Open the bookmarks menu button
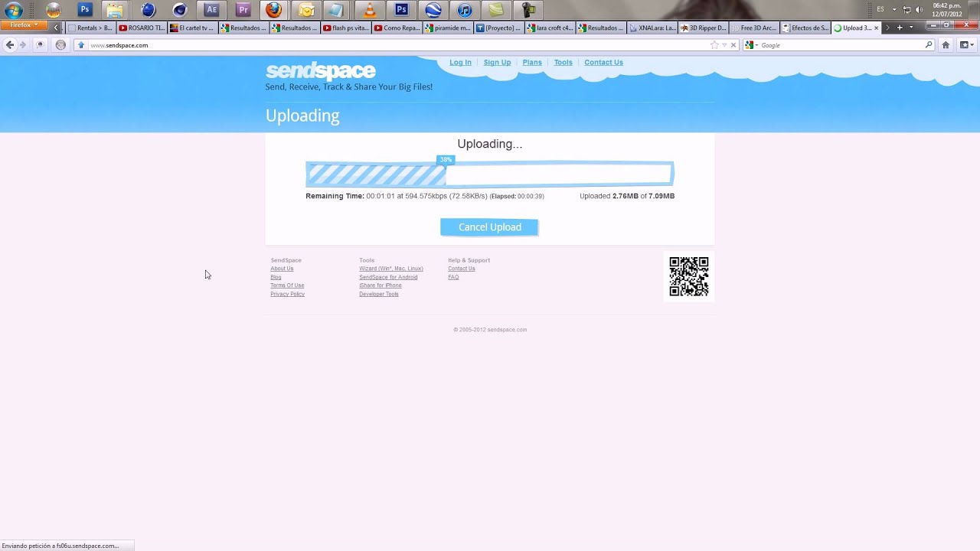 (966, 45)
